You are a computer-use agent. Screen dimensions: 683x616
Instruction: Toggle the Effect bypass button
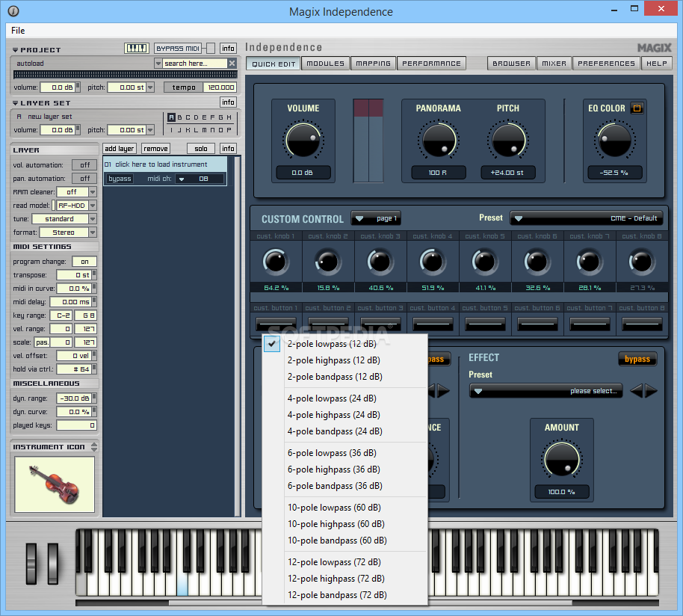pyautogui.click(x=637, y=359)
